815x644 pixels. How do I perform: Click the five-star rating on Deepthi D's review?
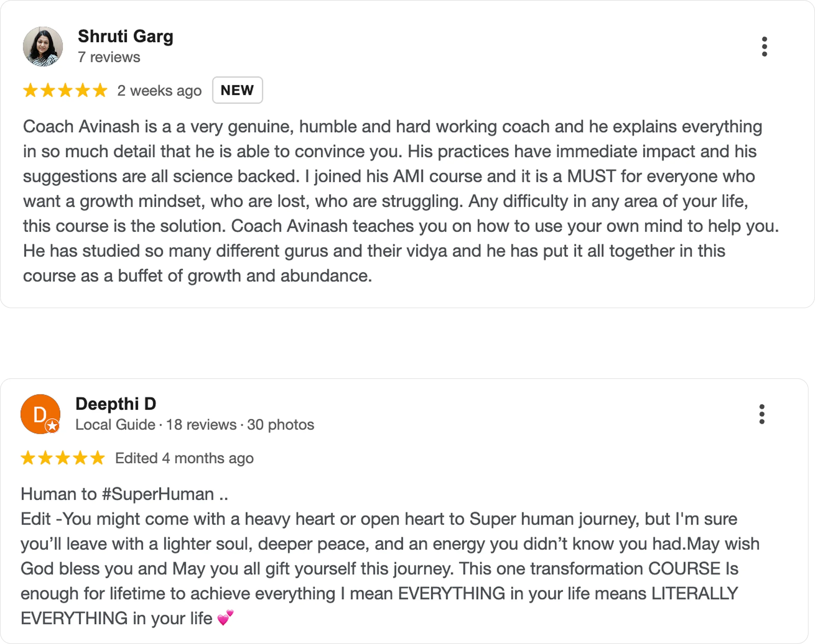tap(63, 458)
